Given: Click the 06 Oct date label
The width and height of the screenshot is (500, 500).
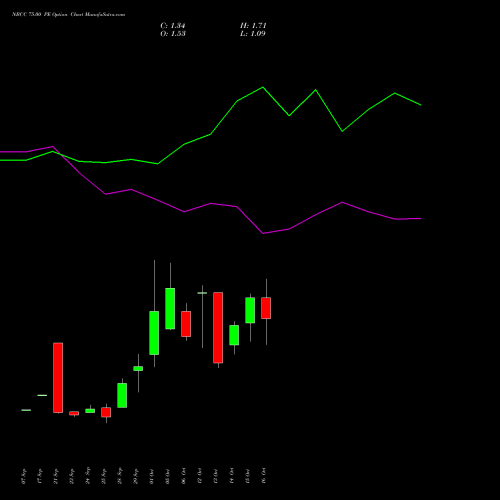Looking at the screenshot, I should tap(184, 476).
